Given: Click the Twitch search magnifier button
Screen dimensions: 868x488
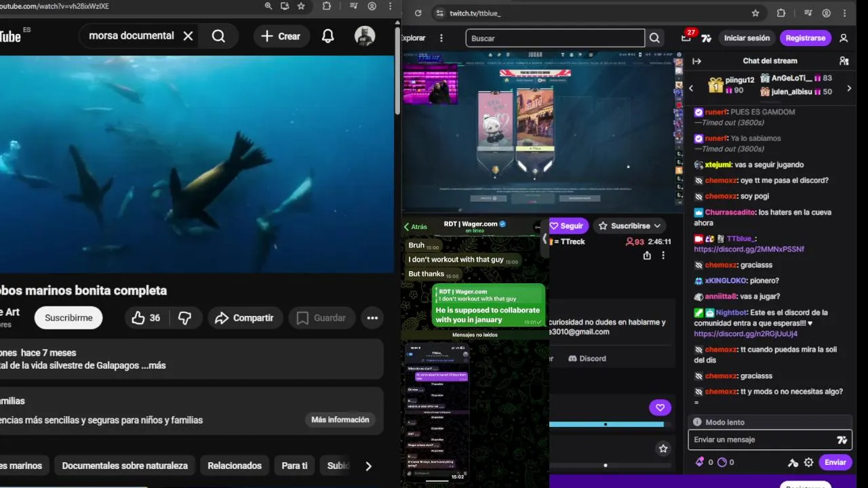Looking at the screenshot, I should point(654,38).
